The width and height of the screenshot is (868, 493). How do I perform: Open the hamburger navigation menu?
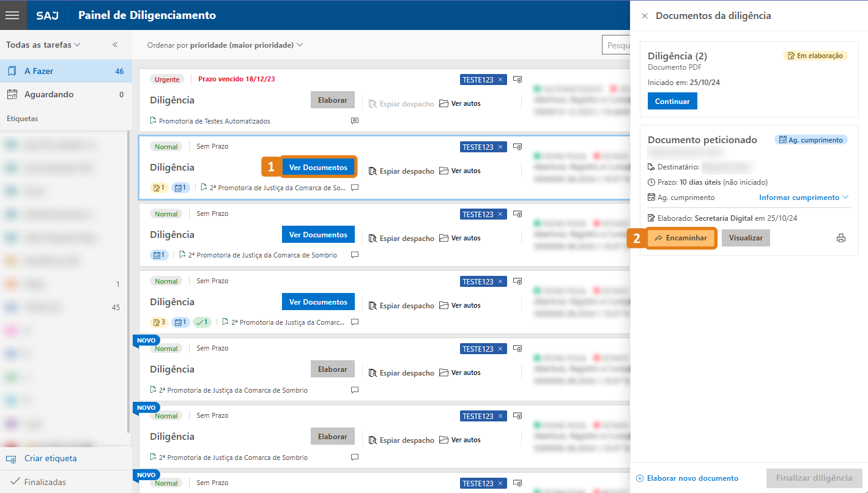pyautogui.click(x=12, y=15)
